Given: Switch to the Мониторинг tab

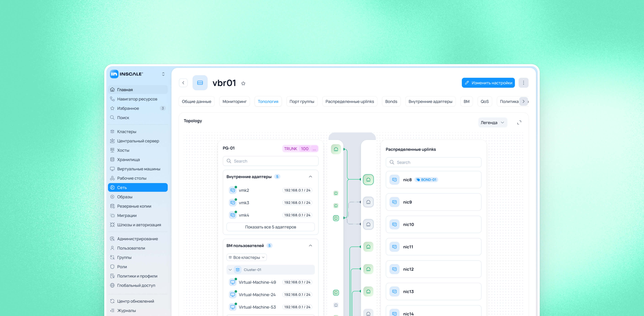Looking at the screenshot, I should [234, 102].
